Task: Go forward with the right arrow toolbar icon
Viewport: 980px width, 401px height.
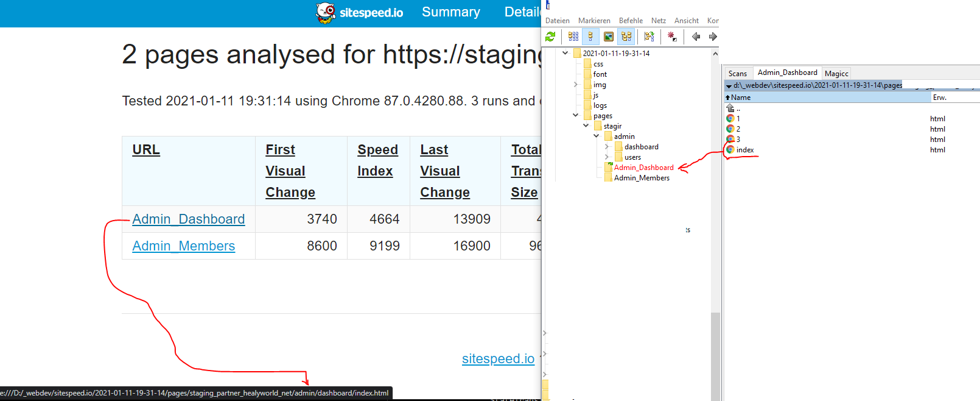Action: [x=712, y=37]
